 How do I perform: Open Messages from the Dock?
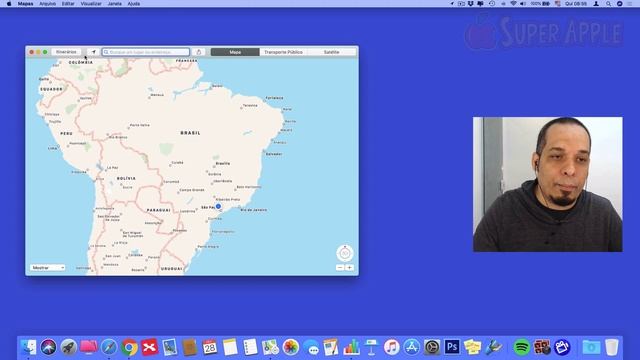pyautogui.click(x=311, y=347)
